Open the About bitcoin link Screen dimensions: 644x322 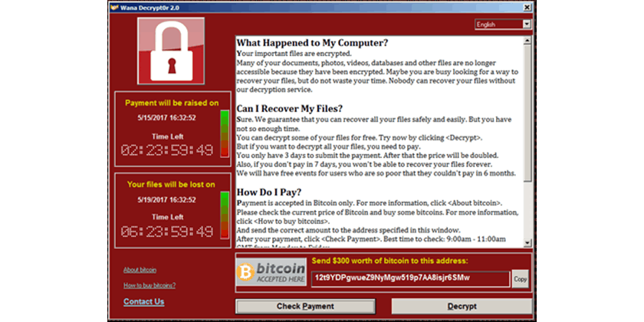coord(140,270)
